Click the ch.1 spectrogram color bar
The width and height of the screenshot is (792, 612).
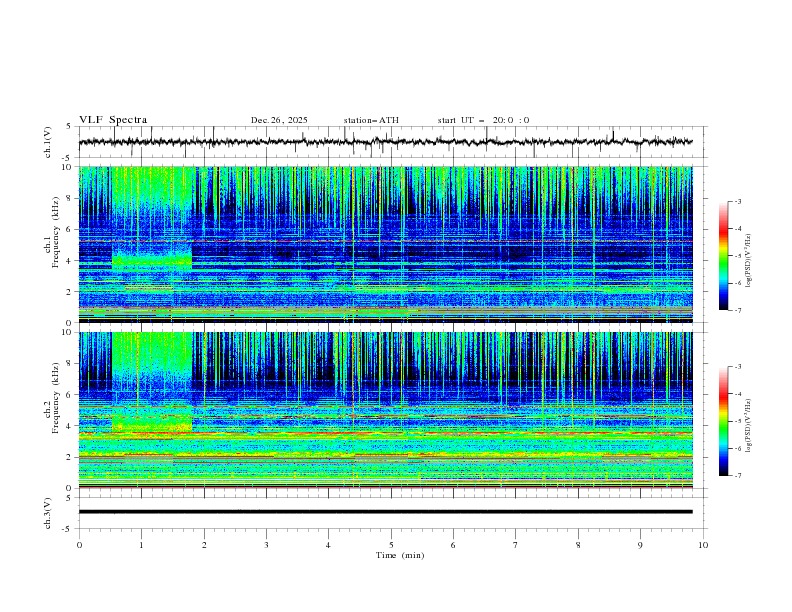[723, 256]
